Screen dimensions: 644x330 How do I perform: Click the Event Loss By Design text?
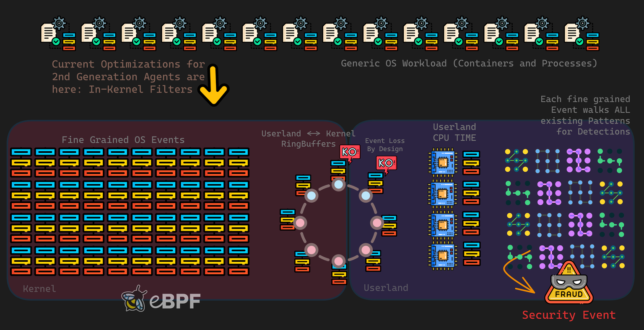pos(385,144)
